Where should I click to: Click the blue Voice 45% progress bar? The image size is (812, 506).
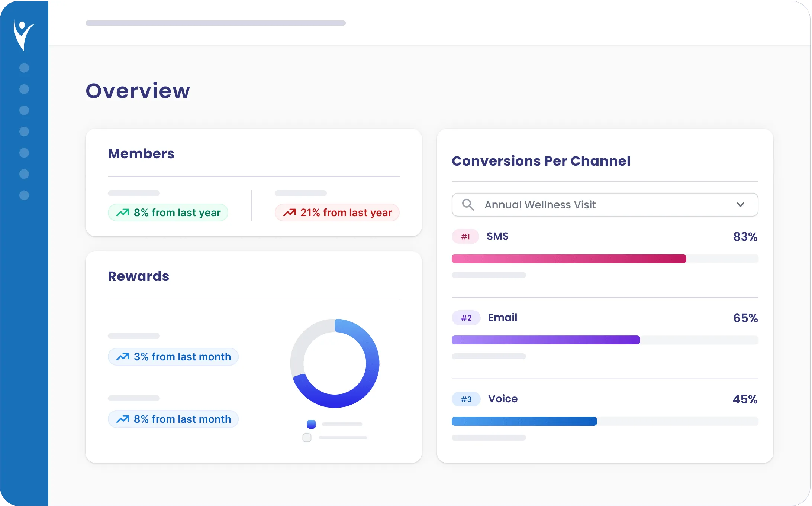point(524,421)
